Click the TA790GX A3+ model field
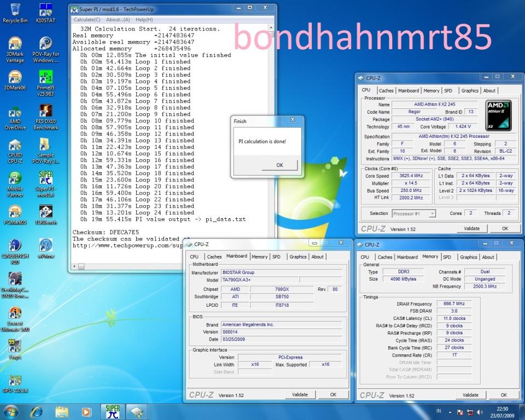Viewport: 525px width, 420px height. click(259, 279)
